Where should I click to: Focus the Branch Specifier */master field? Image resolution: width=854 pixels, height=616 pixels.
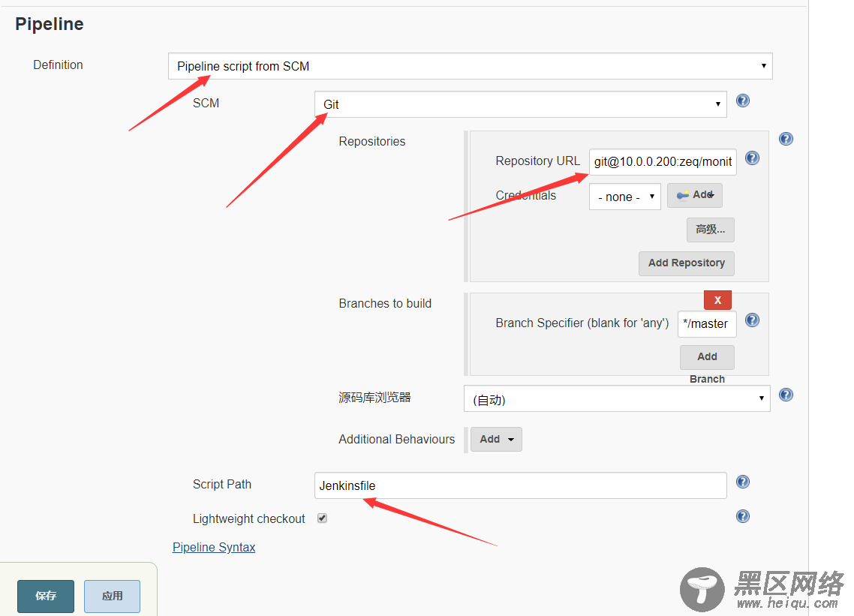coord(707,324)
